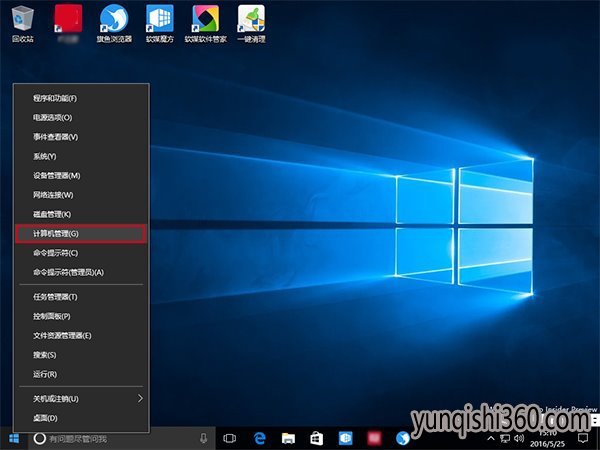
Task: Click the blurred red taskbar app icon
Action: 374,439
